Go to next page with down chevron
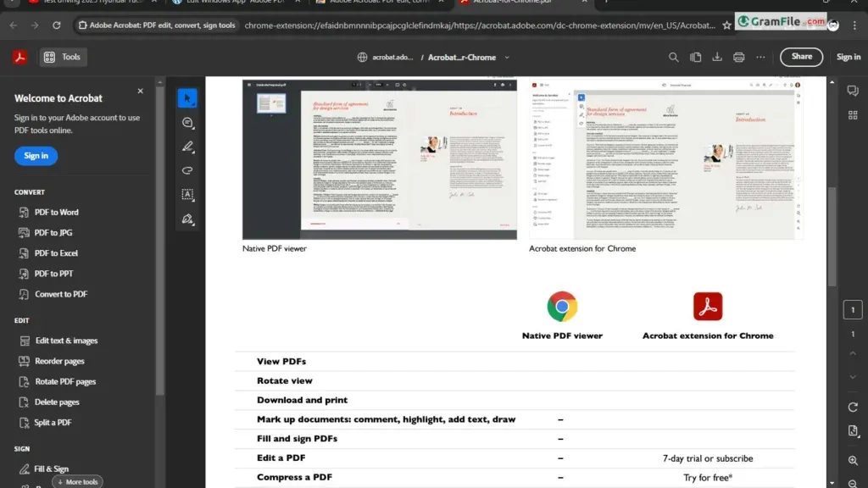Image resolution: width=868 pixels, height=488 pixels. tap(853, 377)
